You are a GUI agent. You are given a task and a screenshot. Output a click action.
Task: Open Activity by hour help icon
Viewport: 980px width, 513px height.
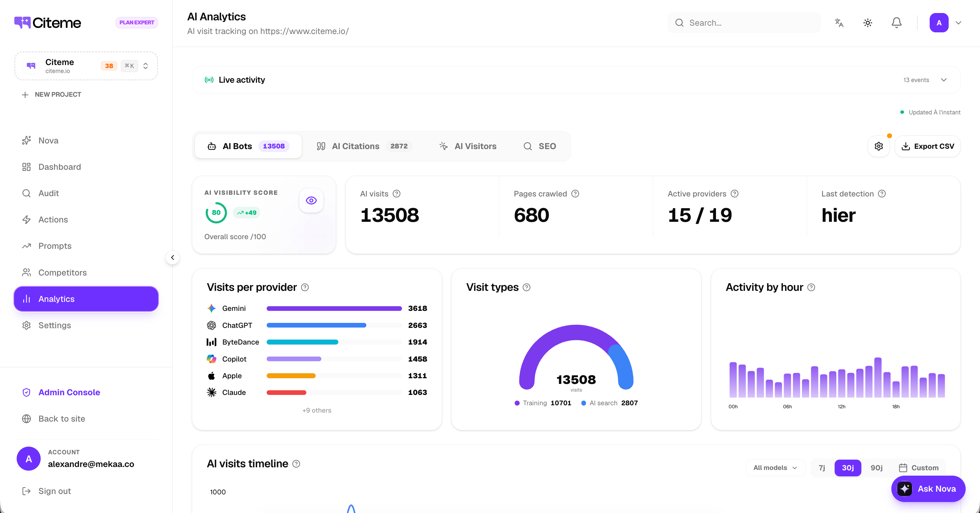811,287
